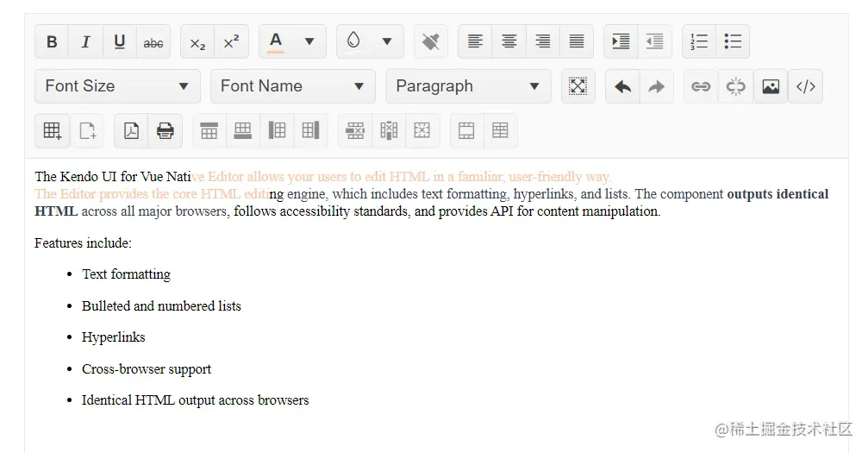Image resolution: width=868 pixels, height=453 pixels.
Task: Open the font color dropdown arrow
Action: click(309, 41)
